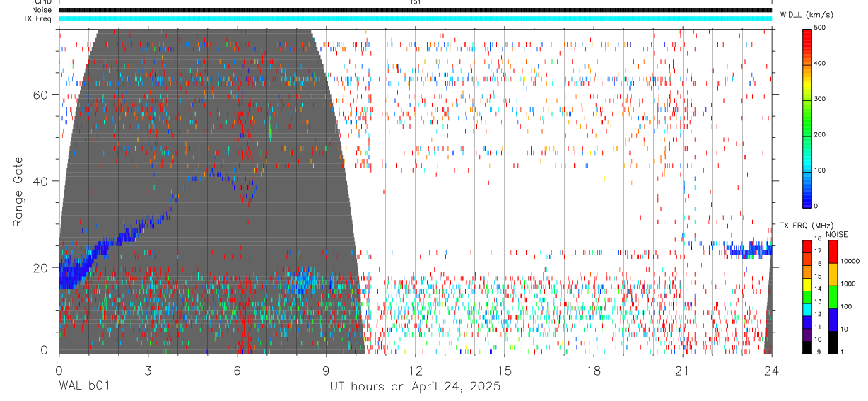Image resolution: width=868 pixels, height=401 pixels.
Task: Click the 151 CPID value above the plot
Action: tap(415, 2)
